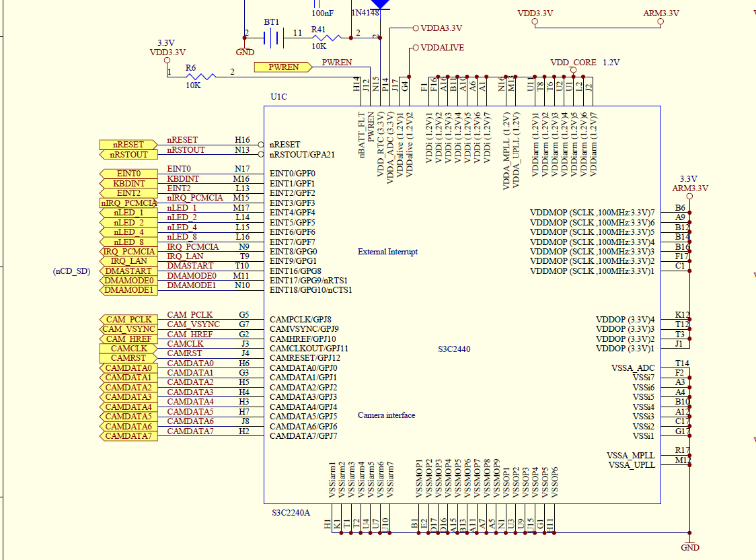The width and height of the screenshot is (756, 560).
Task: Select the (nCD_SD) note text
Action: [71, 271]
